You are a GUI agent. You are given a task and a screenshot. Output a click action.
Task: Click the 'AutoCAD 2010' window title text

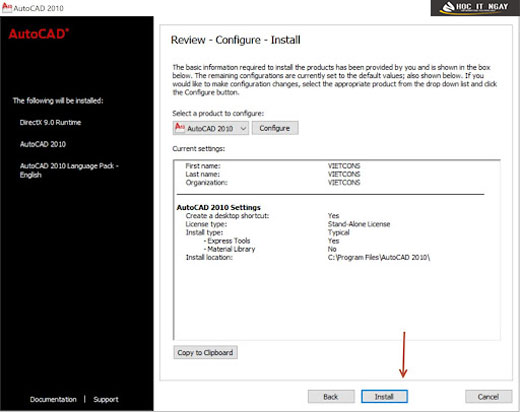coord(38,8)
